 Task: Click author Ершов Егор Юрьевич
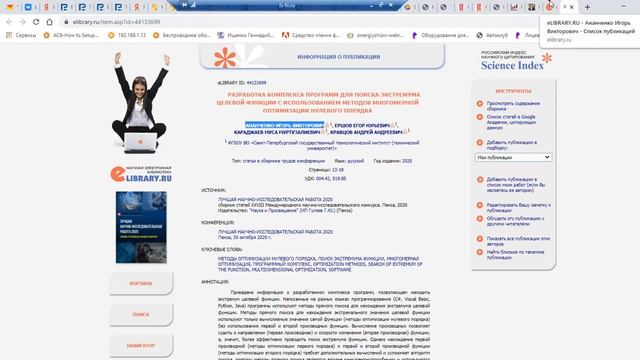tap(362, 126)
